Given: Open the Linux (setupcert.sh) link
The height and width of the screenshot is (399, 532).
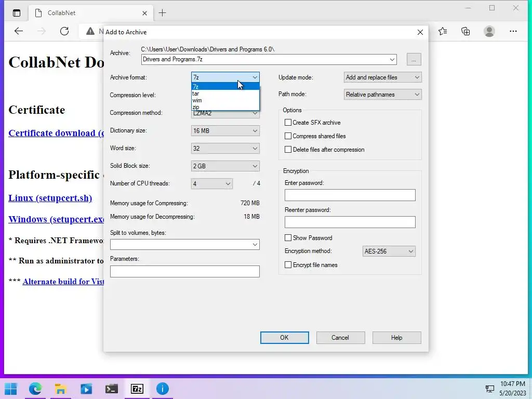Looking at the screenshot, I should tap(50, 198).
